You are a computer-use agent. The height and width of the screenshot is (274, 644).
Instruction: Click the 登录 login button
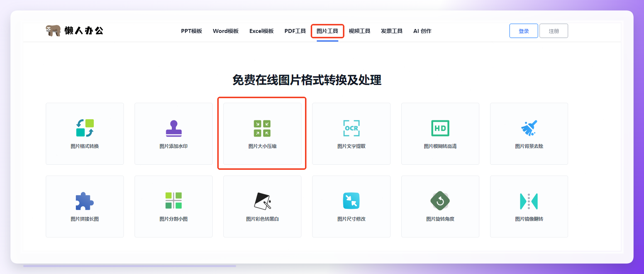coord(524,31)
